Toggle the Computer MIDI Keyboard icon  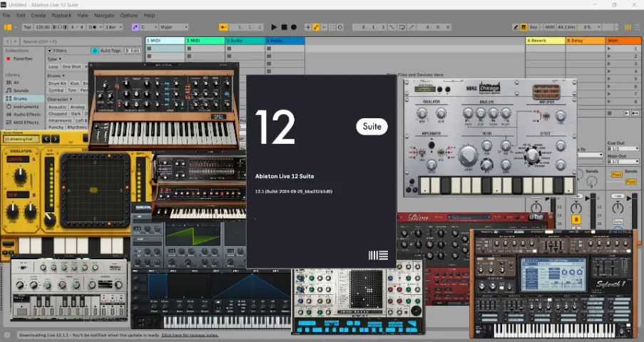pos(523,27)
